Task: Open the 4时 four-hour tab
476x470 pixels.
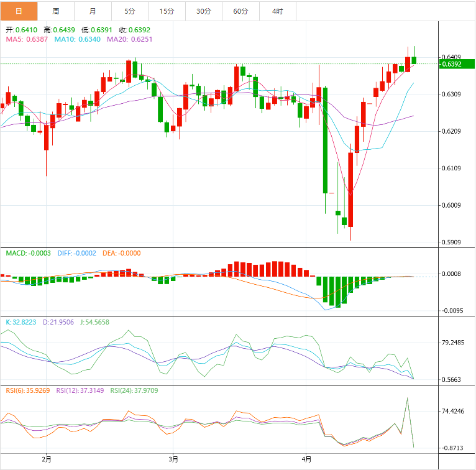Action: click(x=278, y=11)
